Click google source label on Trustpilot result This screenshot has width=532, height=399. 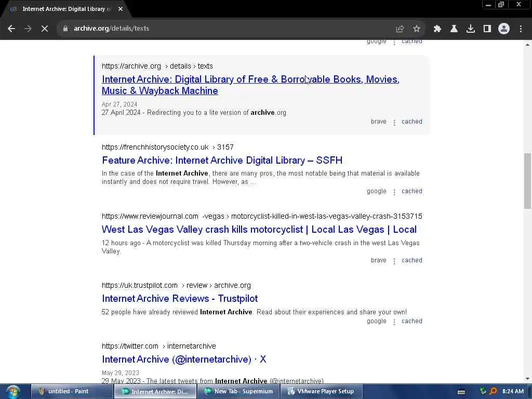[377, 321]
